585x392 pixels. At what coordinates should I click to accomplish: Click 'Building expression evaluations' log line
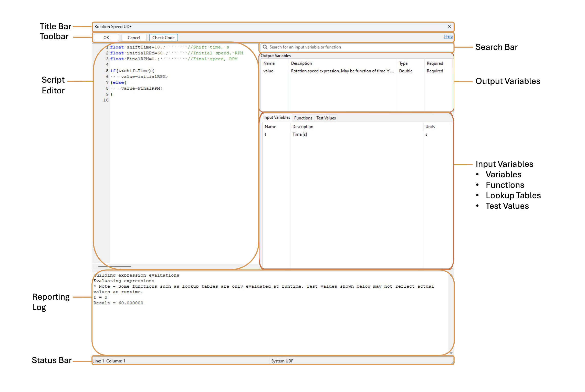click(x=136, y=275)
